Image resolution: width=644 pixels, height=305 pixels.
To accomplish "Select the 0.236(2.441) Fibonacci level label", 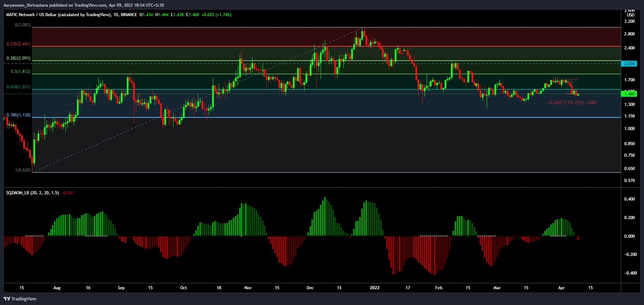I will tap(18, 44).
